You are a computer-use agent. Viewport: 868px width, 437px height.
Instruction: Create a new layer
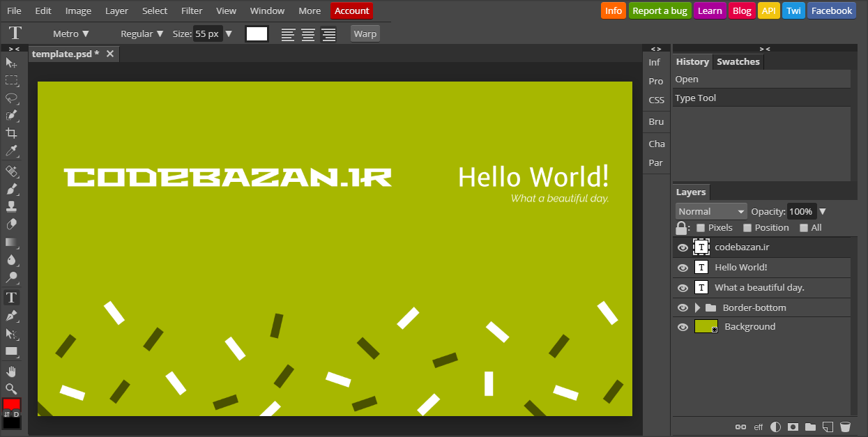pos(828,427)
